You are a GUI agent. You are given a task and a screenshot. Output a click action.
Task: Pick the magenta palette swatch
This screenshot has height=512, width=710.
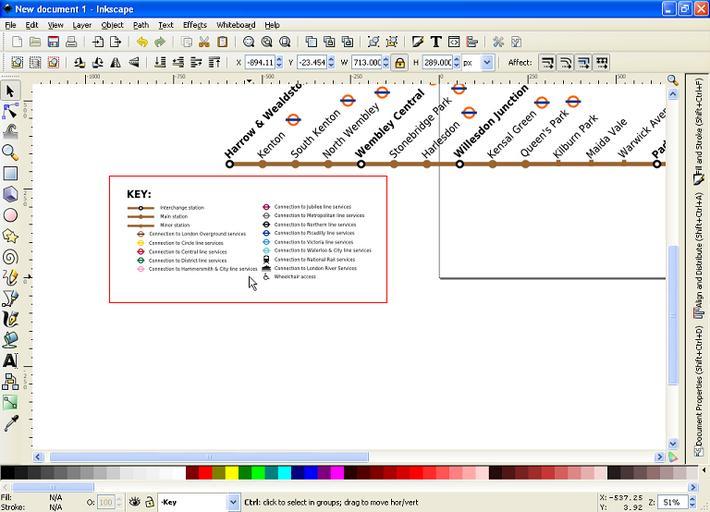pyautogui.click(x=337, y=473)
